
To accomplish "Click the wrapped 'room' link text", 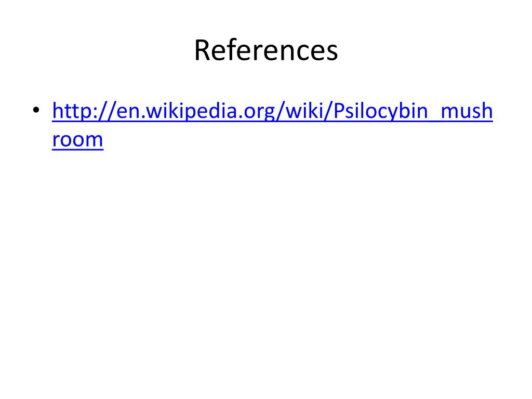I will [78, 139].
